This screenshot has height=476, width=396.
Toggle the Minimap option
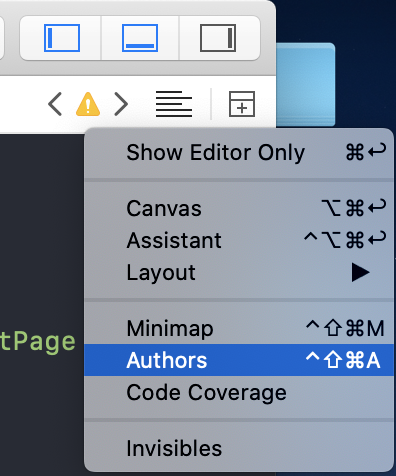coord(239,329)
